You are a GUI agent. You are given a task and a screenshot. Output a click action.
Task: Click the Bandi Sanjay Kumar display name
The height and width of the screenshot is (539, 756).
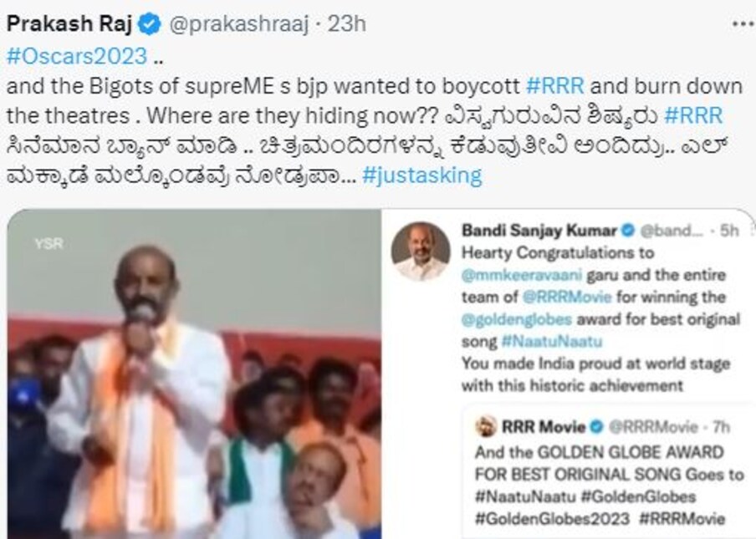(x=539, y=231)
